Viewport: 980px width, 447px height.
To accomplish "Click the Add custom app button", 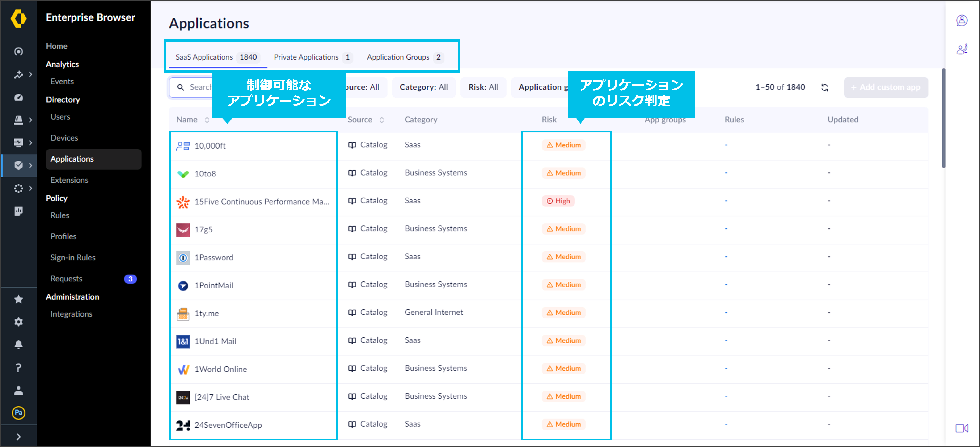I will (x=886, y=88).
